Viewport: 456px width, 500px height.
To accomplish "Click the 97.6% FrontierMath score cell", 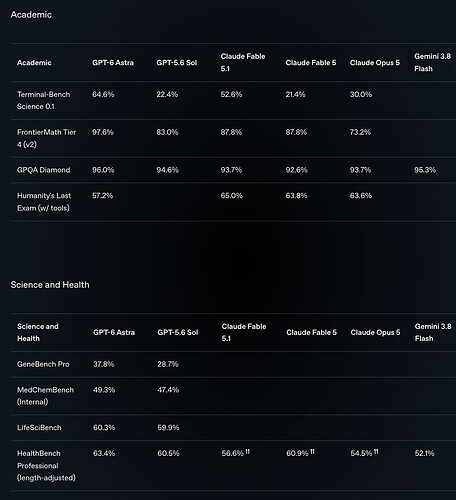I will point(103,132).
